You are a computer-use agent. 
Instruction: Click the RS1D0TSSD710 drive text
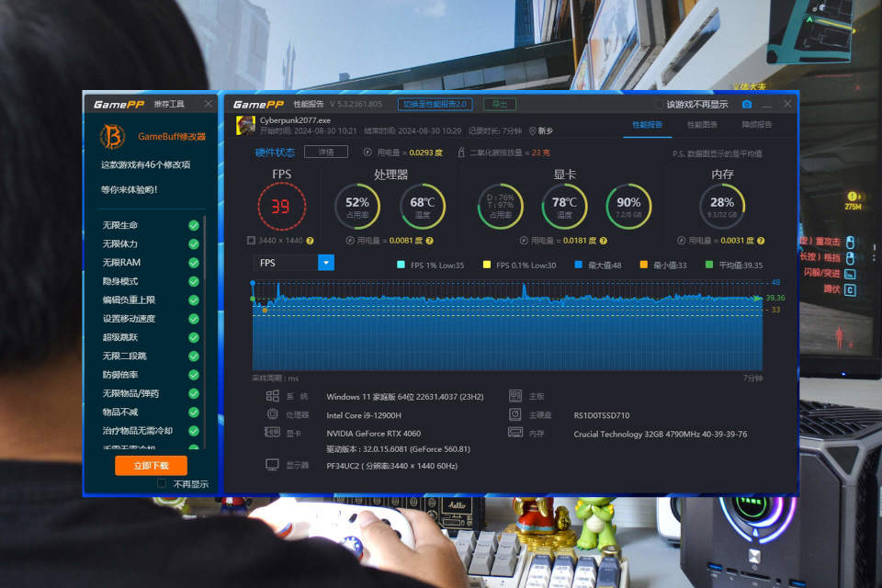601,415
